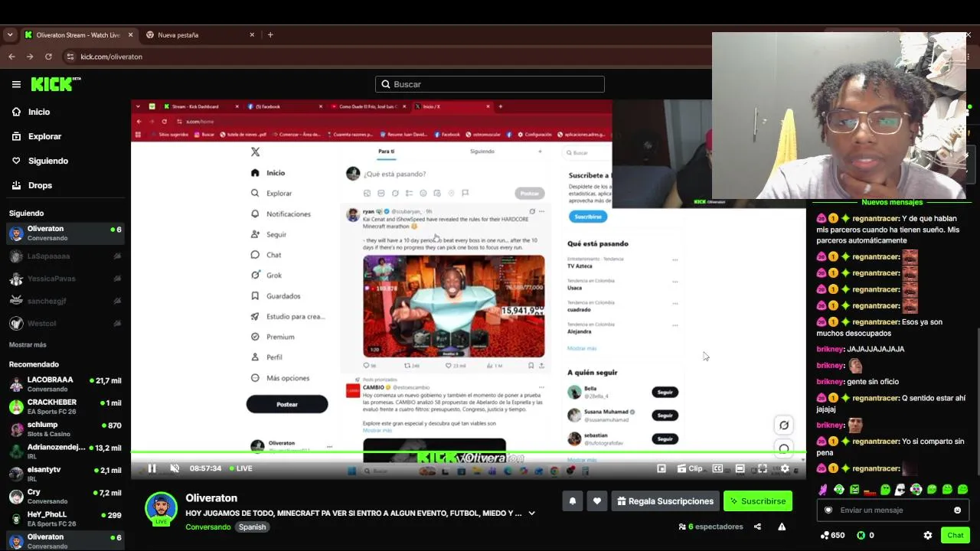
Task: Open schlump recommended channel
Action: [65, 429]
